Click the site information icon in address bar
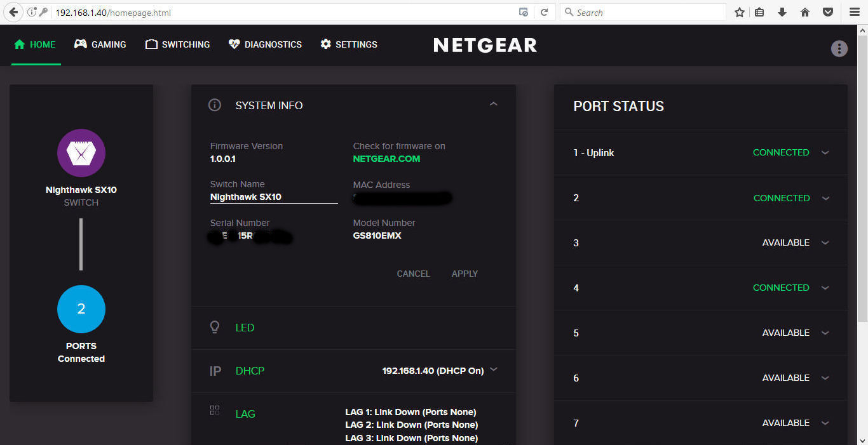Image resolution: width=868 pixels, height=445 pixels. [31, 12]
